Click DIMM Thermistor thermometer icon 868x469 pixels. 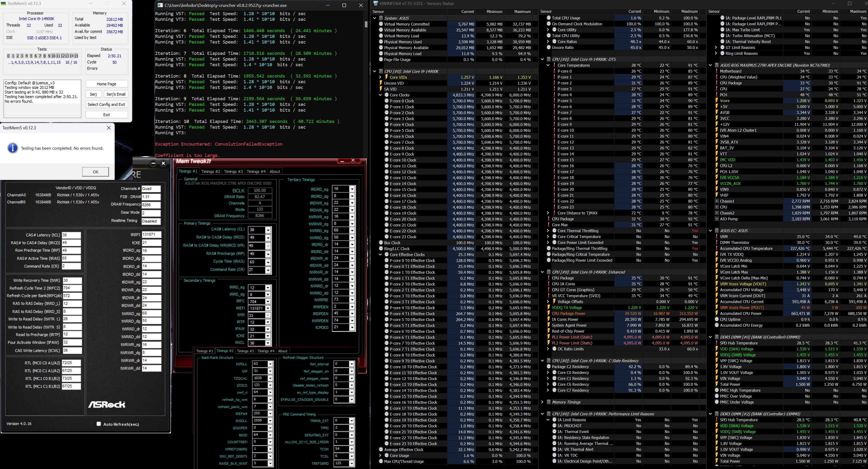pyautogui.click(x=717, y=243)
